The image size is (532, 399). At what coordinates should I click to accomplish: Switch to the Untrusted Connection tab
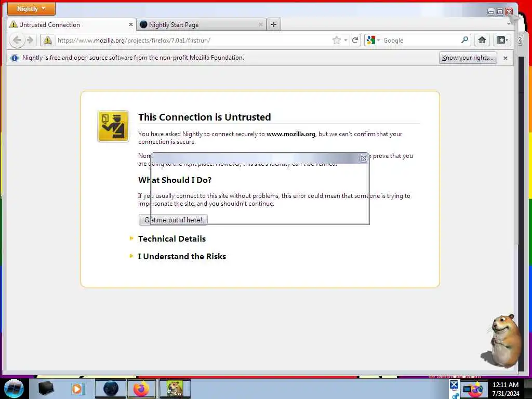point(71,25)
